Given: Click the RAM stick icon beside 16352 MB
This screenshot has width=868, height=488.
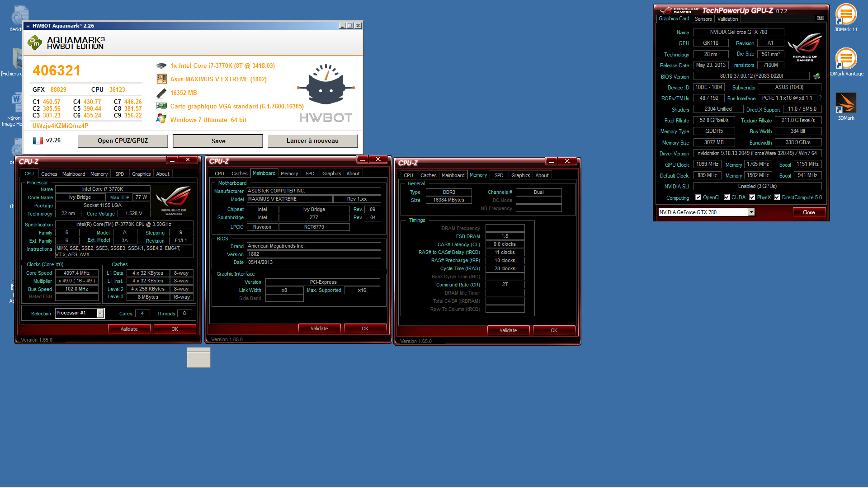Looking at the screenshot, I should click(161, 93).
